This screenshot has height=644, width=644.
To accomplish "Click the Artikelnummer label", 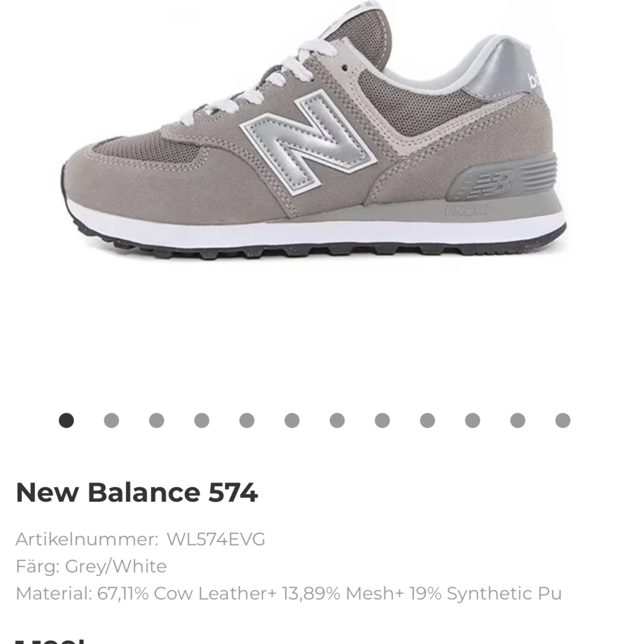I will coord(87,539).
